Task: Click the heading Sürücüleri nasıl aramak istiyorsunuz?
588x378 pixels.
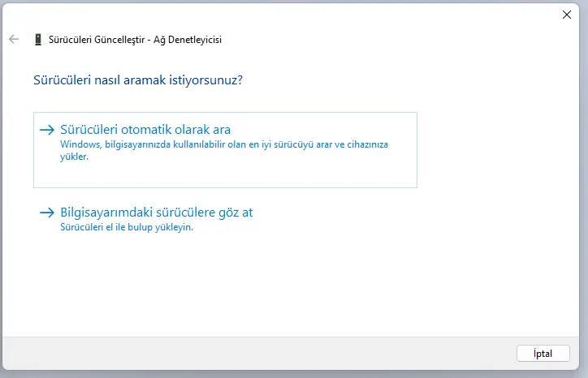Action: tap(138, 79)
